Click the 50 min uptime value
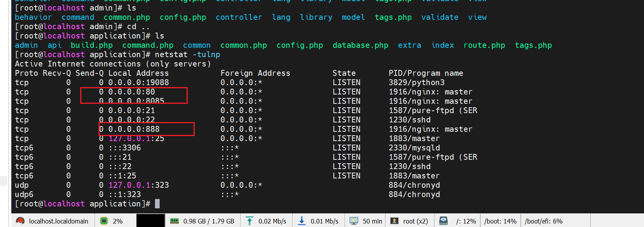The height and width of the screenshot is (227, 644). tap(372, 221)
